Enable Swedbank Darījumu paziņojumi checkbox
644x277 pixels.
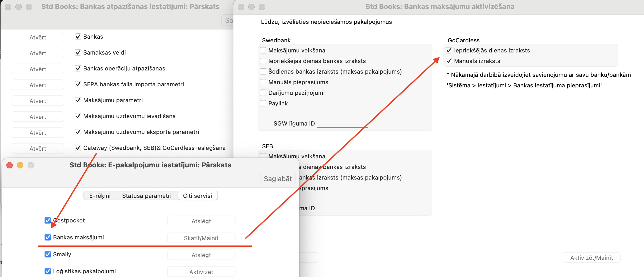pos(263,93)
